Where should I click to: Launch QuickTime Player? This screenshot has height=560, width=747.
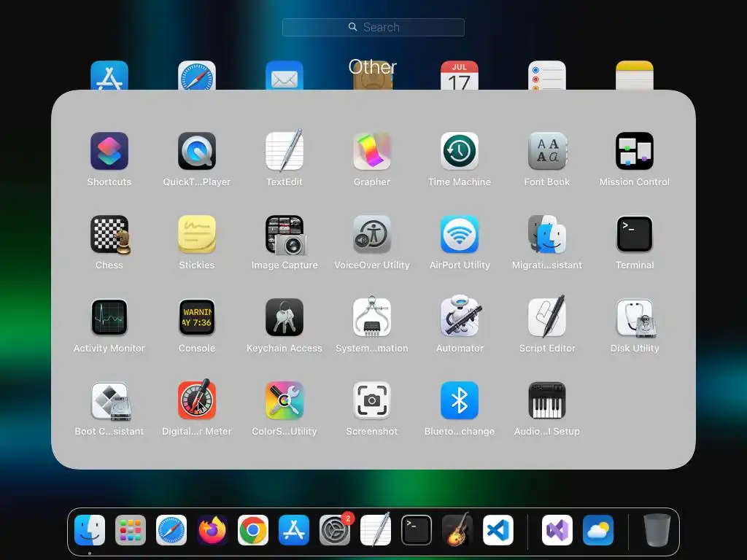197,152
